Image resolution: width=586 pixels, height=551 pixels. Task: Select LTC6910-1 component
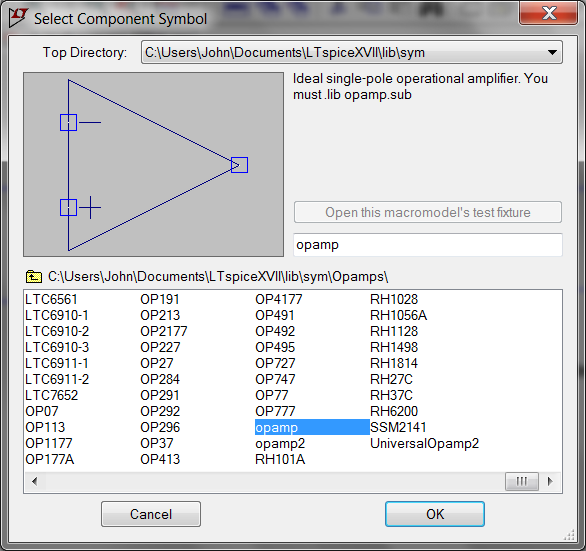pos(57,315)
